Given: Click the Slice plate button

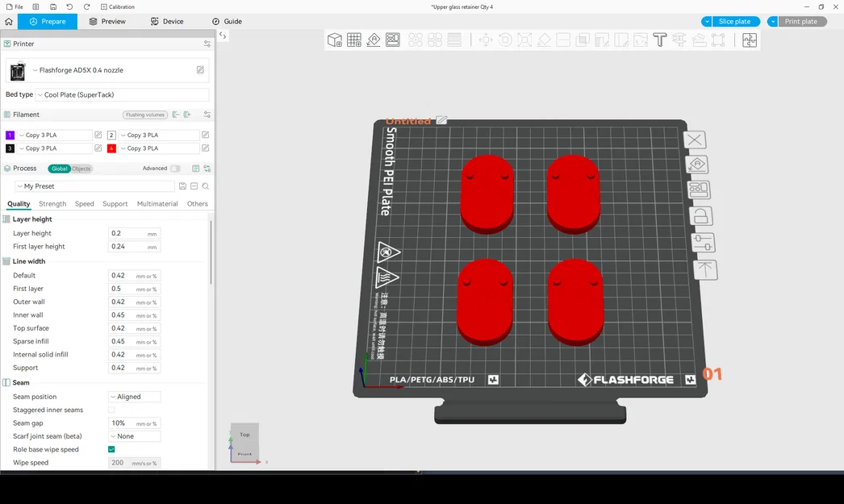Looking at the screenshot, I should (x=736, y=22).
